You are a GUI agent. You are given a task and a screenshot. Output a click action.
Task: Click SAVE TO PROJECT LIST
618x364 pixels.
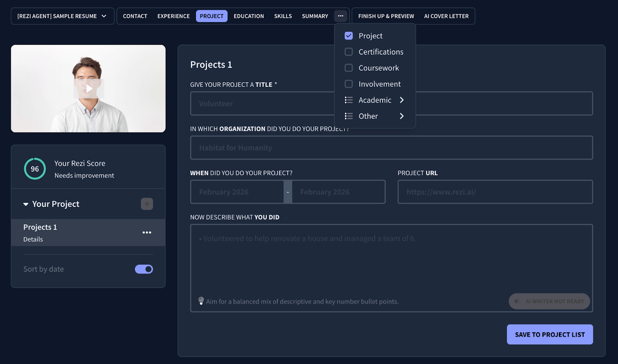coord(549,334)
